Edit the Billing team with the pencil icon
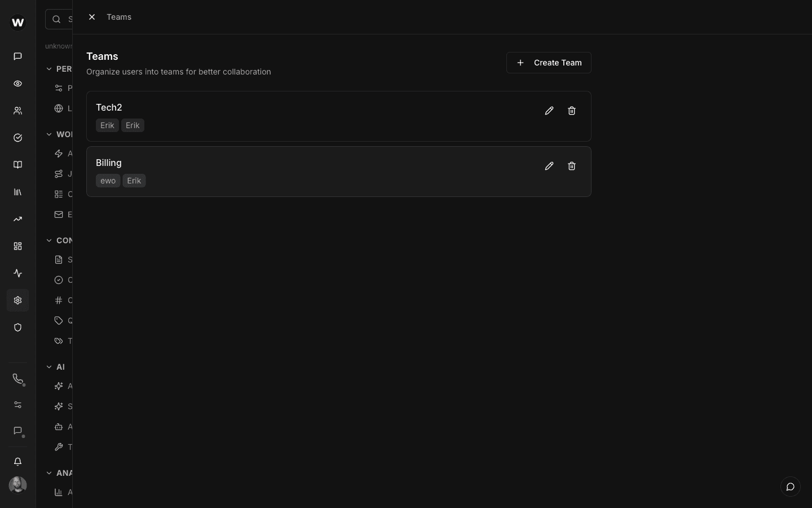 (548, 166)
